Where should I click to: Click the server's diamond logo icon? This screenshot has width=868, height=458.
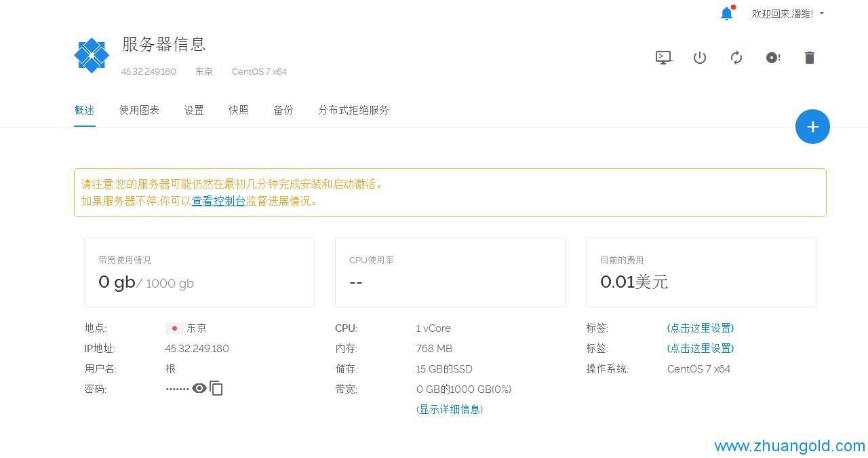coord(91,55)
